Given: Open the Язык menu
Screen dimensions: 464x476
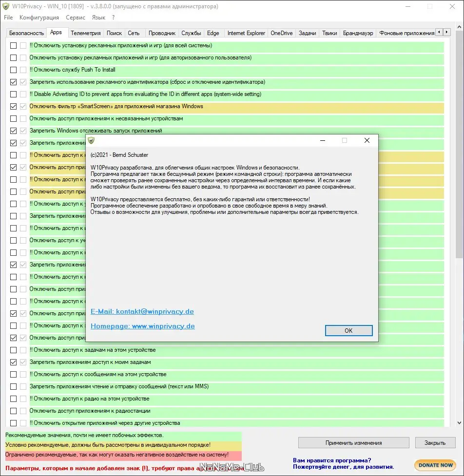Looking at the screenshot, I should (x=98, y=18).
